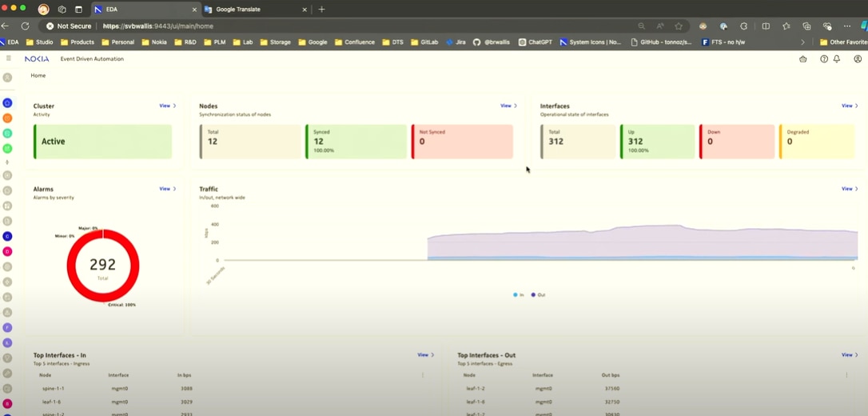Open the basket icon in app header
868x416 pixels.
pyautogui.click(x=803, y=59)
